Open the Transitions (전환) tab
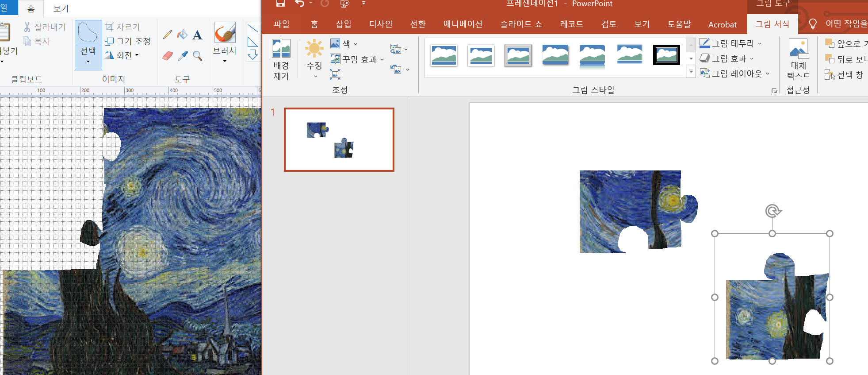Image resolution: width=868 pixels, height=375 pixels. (x=417, y=24)
